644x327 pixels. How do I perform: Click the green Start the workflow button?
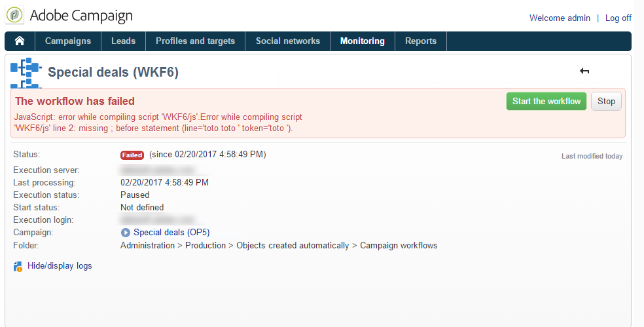[x=546, y=101]
